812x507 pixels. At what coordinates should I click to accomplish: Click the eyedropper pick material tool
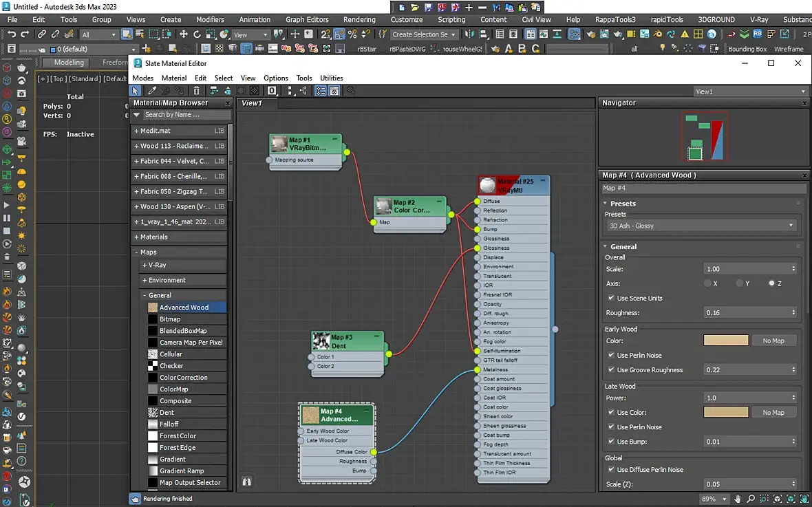click(x=152, y=91)
